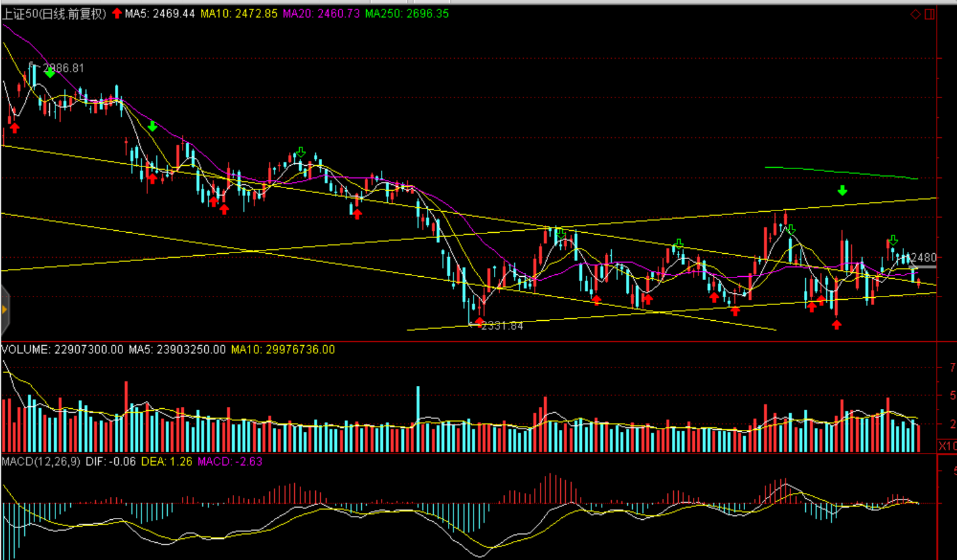Screen dimensions: 957x560
Task: Click the green sell arrow near the 2986.81 high
Action: [50, 73]
